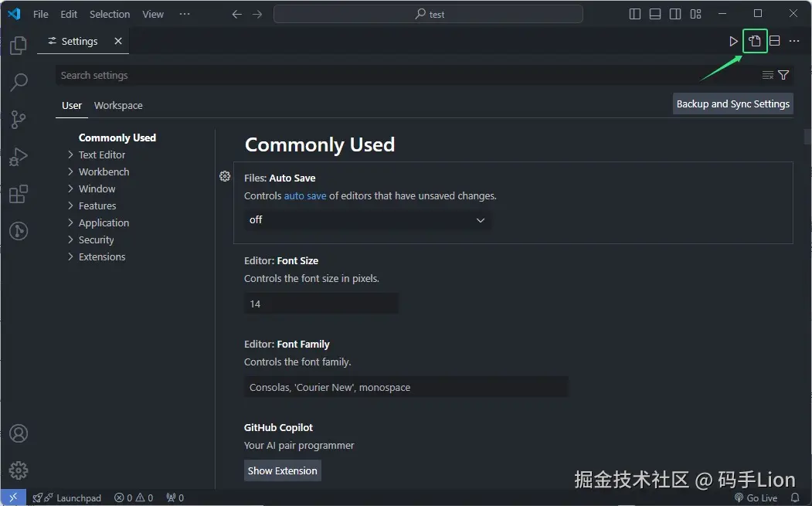Clear settings search input icon
The height and width of the screenshot is (506, 812).
[767, 75]
